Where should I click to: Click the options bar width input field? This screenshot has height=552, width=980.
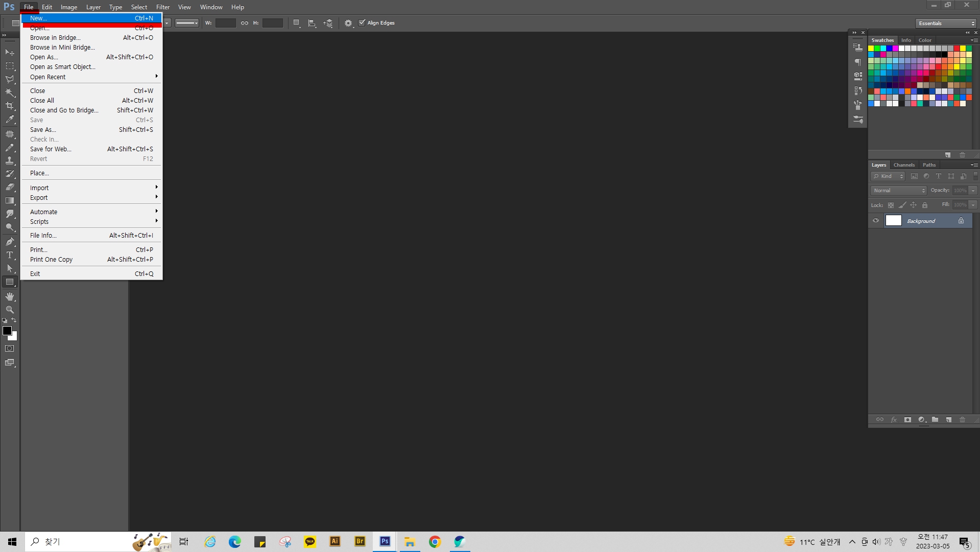click(x=225, y=23)
